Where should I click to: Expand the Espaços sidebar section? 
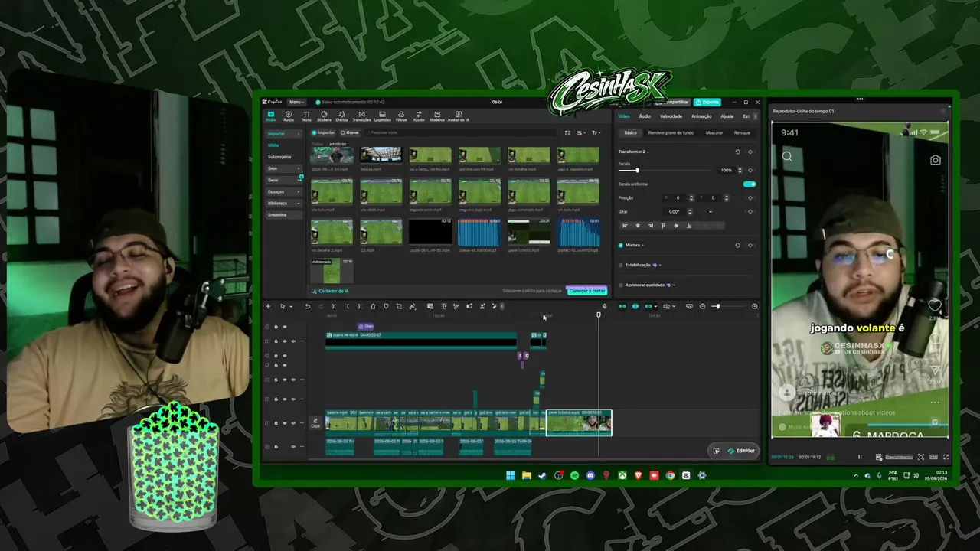(284, 191)
